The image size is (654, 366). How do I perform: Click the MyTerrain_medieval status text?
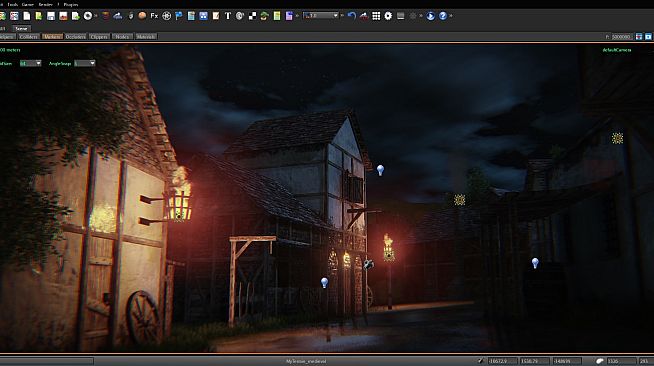point(306,361)
